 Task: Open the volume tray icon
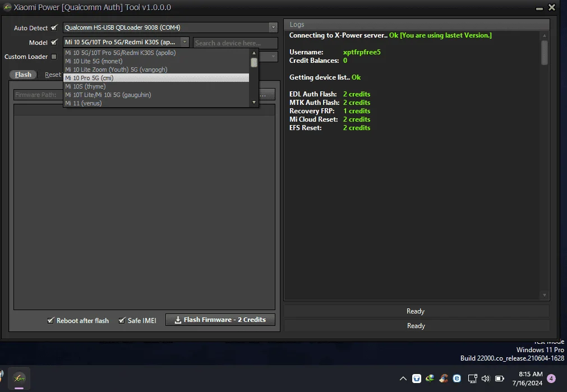[x=485, y=379]
